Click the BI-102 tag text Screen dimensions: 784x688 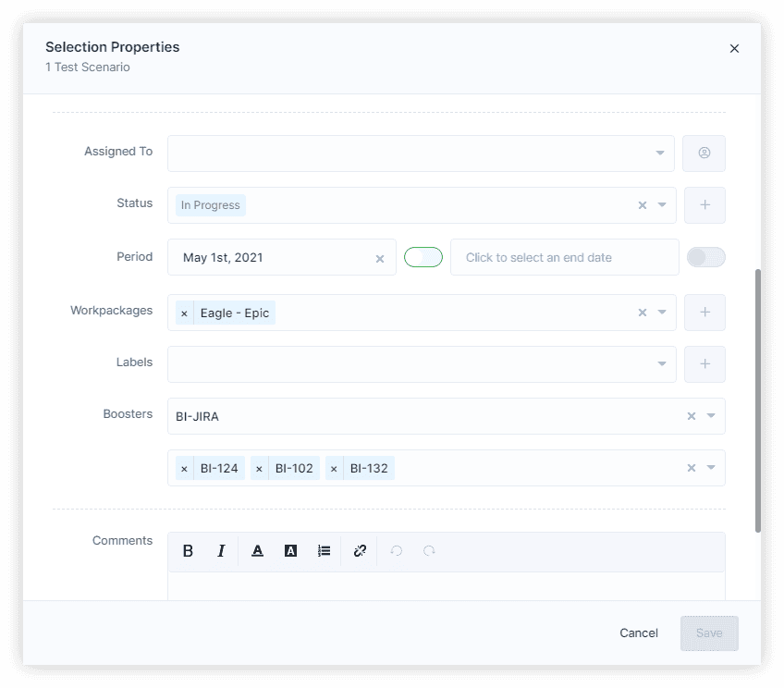click(x=294, y=469)
